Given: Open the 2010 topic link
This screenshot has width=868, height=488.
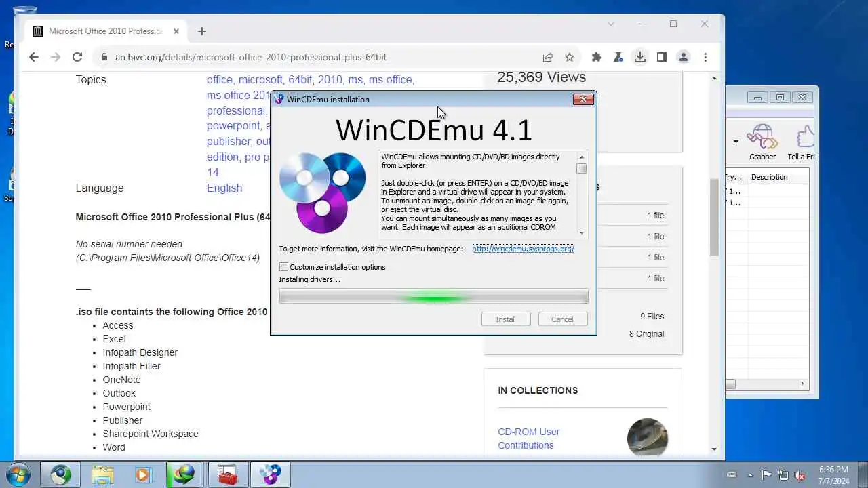Looking at the screenshot, I should (x=331, y=79).
